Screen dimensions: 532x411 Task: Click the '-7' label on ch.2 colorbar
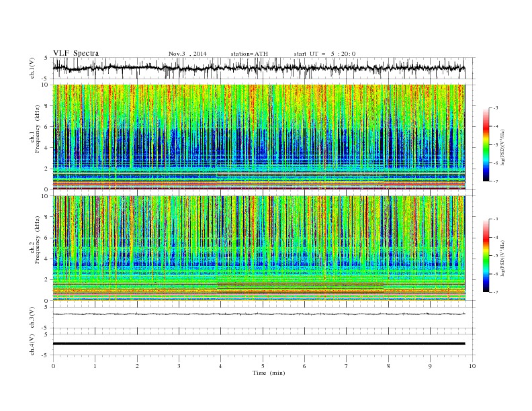point(496,292)
